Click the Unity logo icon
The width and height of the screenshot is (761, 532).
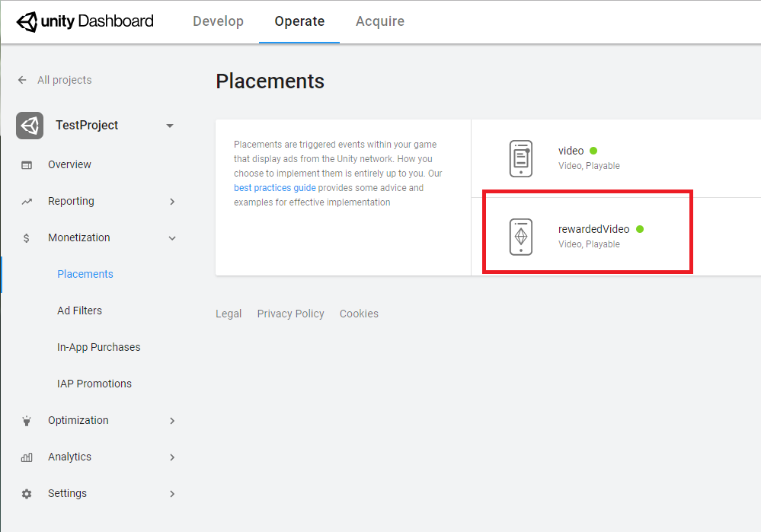[x=27, y=21]
